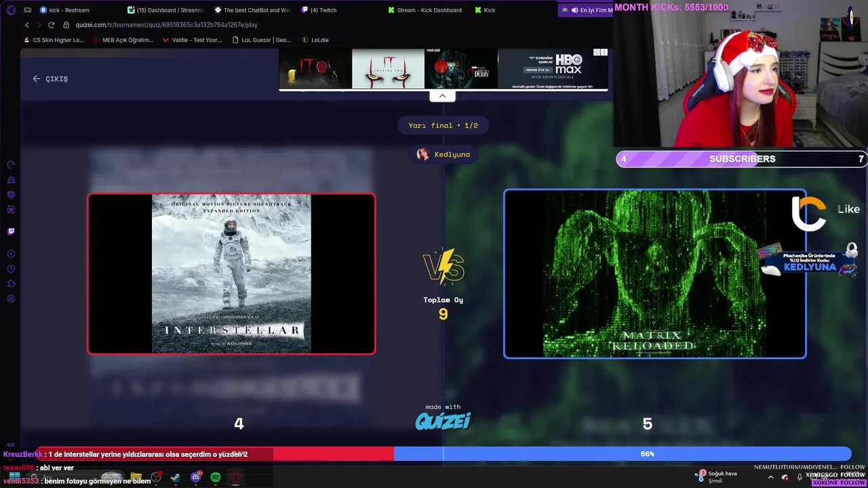Screen dimensions: 868x488
Task: Click the Yarı final 1/2 round label
Action: [x=443, y=125]
